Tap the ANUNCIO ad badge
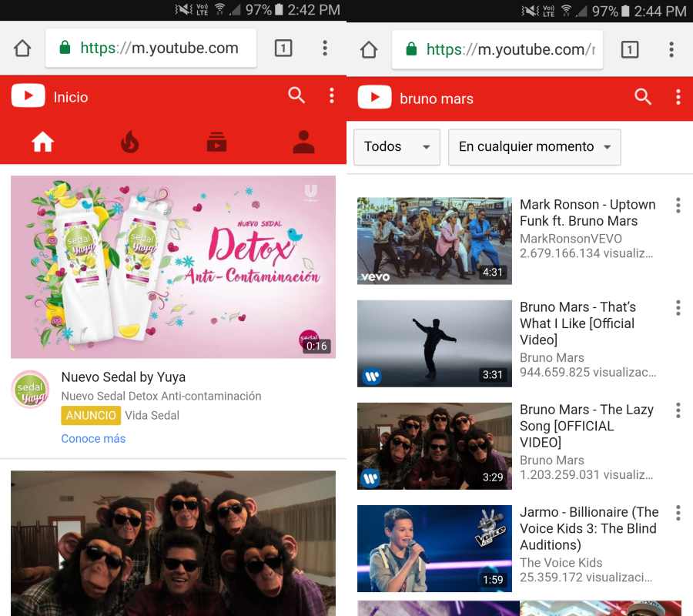 91,415
